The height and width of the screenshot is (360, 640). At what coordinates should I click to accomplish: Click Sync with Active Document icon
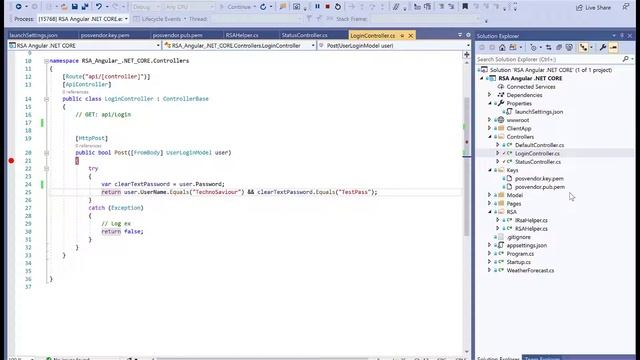pos(548,48)
